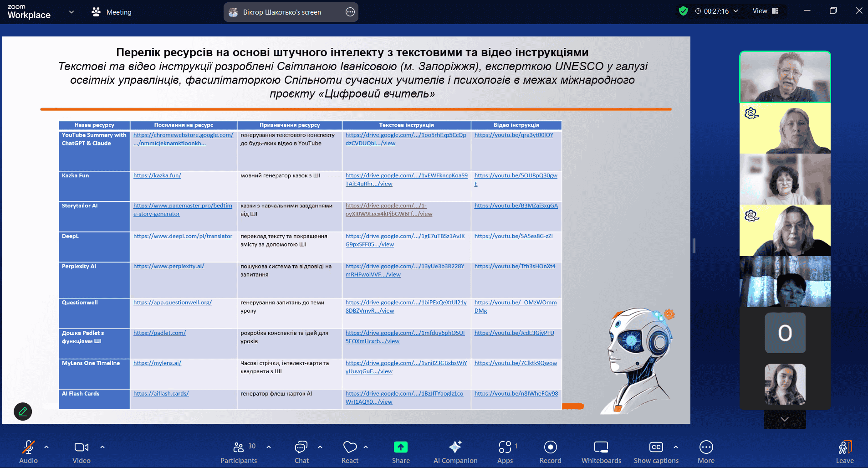The image size is (868, 468).
Task: Open the video link https://youtu.be/7Clktk9Qwow
Action: tap(516, 363)
